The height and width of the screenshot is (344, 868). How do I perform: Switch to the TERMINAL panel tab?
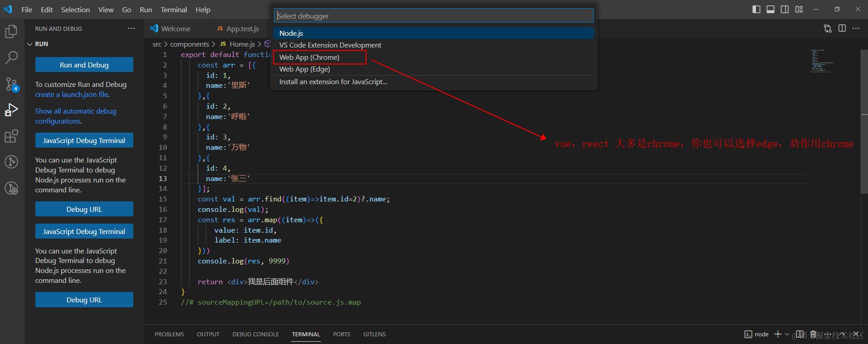point(306,334)
